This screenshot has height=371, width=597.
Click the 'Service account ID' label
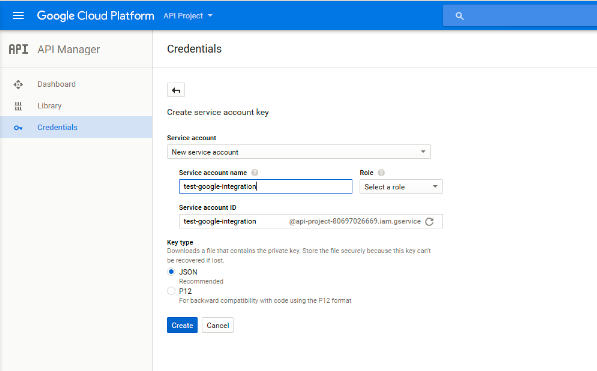208,208
